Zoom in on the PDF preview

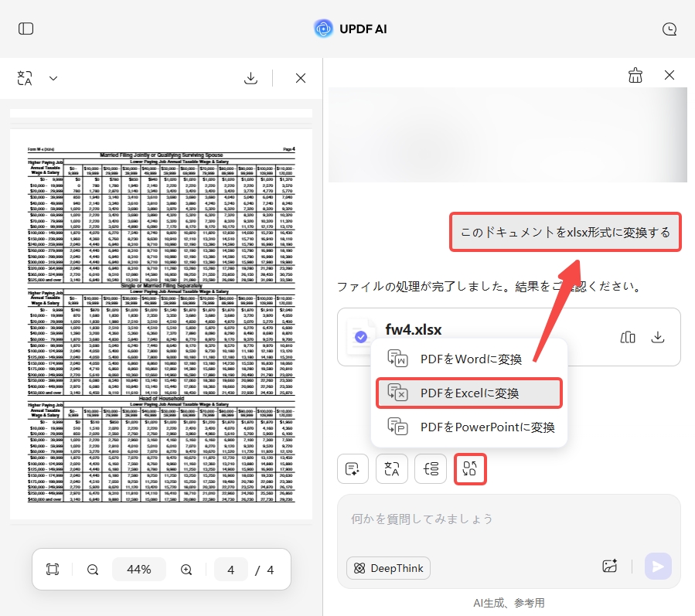click(186, 570)
